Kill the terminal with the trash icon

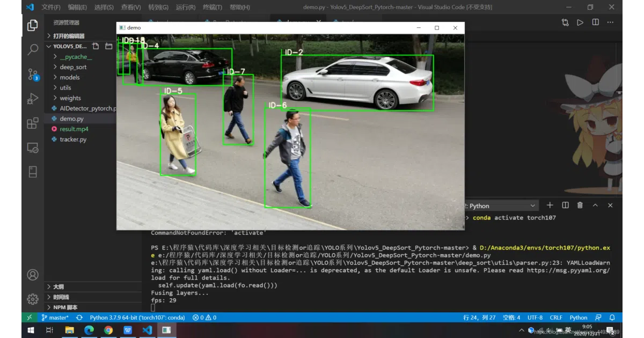tap(580, 205)
